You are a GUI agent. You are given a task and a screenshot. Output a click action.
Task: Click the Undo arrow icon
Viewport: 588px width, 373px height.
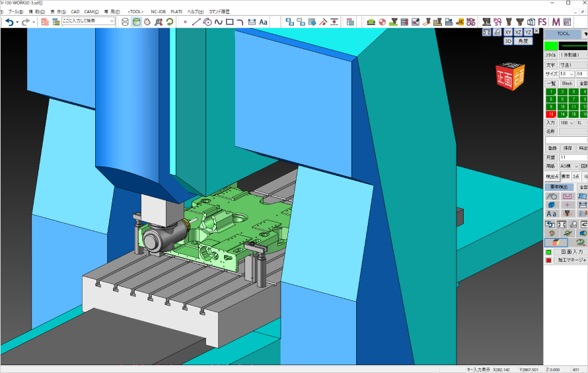point(9,22)
